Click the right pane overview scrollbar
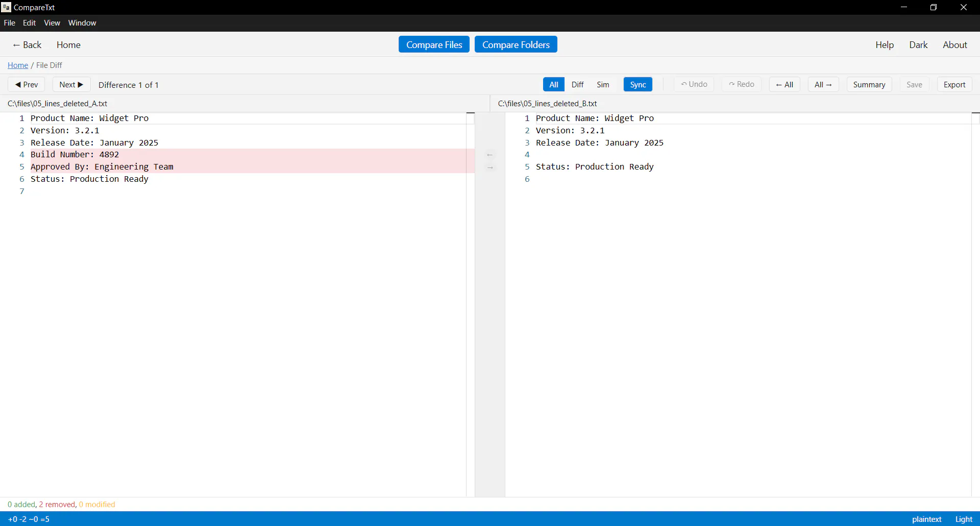 click(x=975, y=304)
